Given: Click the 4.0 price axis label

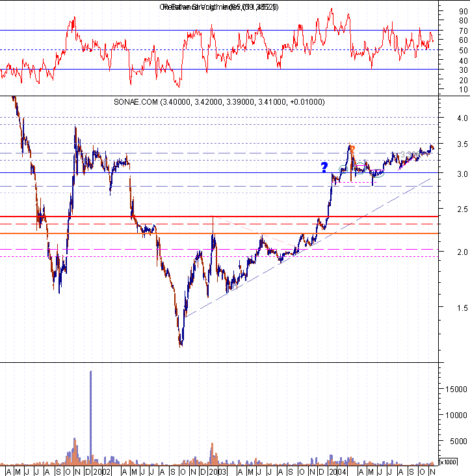Looking at the screenshot, I should coord(462,118).
